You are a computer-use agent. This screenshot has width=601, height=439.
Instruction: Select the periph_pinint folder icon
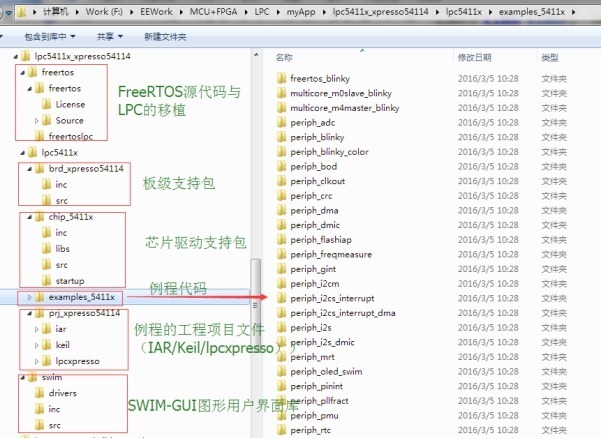[281, 386]
